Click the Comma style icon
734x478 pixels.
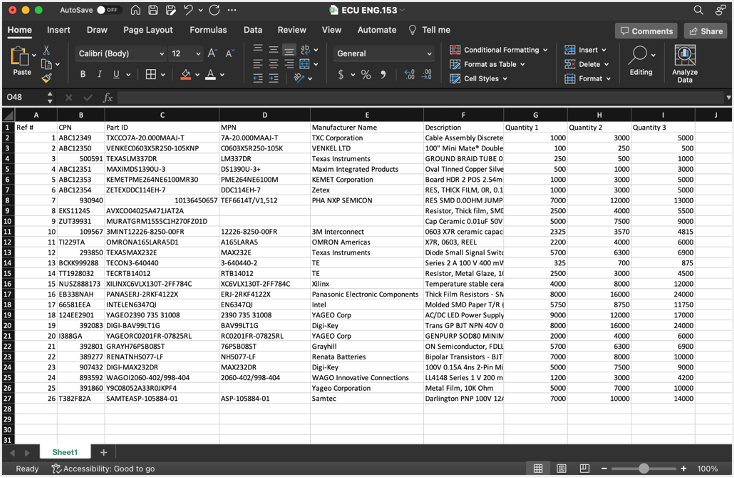click(x=383, y=74)
